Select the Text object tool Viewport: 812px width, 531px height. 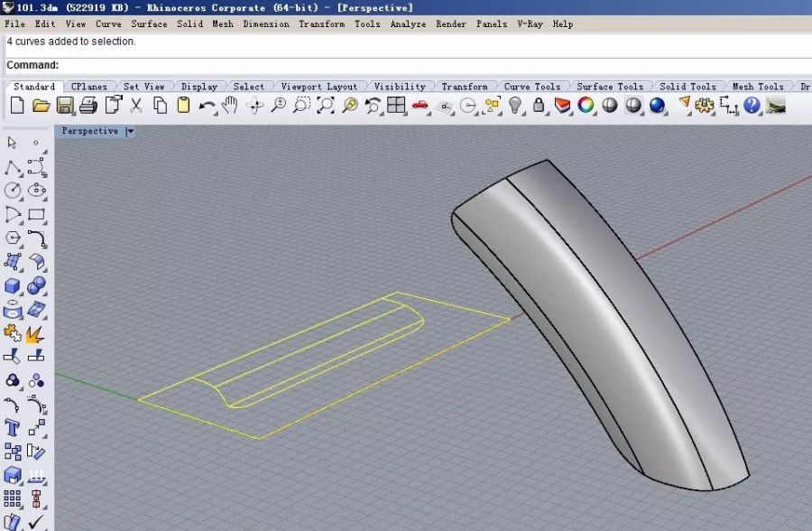13,427
